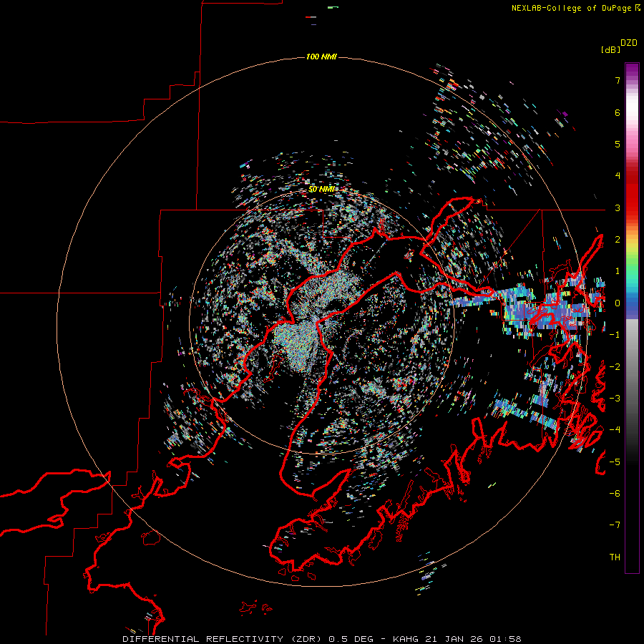This screenshot has height=644, width=644.
Task: Click the color scale value -3
Action: [615, 399]
